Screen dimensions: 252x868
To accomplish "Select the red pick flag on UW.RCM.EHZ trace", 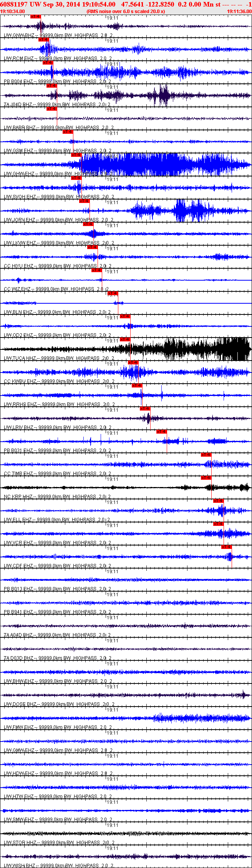I will point(44,40).
